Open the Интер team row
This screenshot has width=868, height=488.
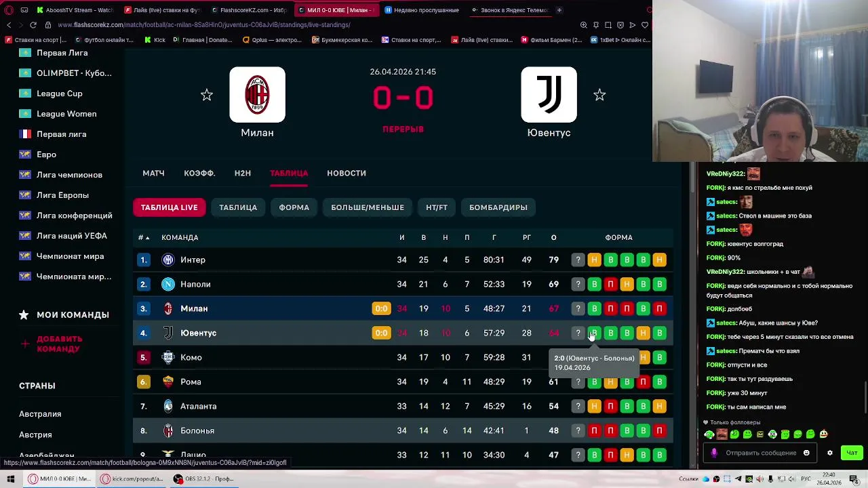[x=403, y=260]
